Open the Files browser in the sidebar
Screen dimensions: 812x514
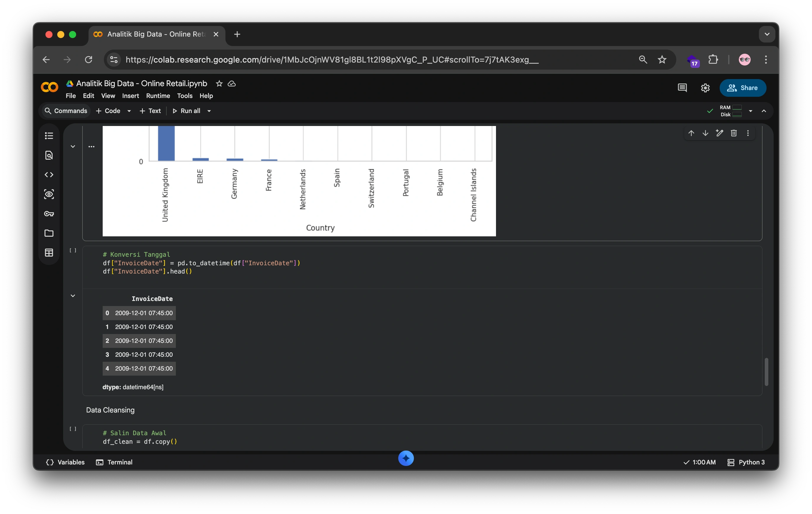[49, 233]
